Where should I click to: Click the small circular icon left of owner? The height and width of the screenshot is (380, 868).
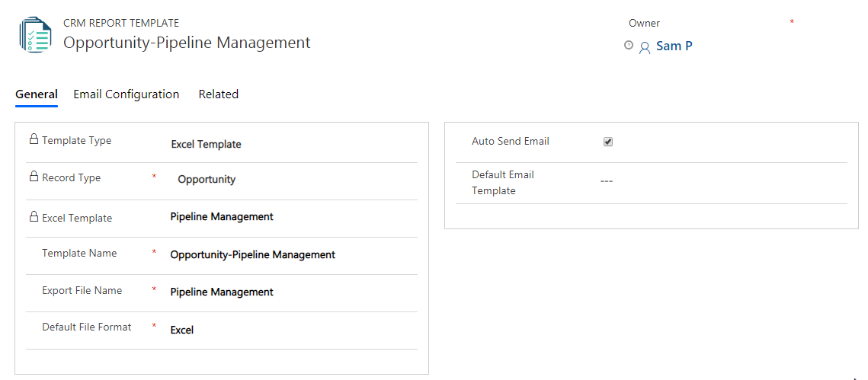coord(628,46)
